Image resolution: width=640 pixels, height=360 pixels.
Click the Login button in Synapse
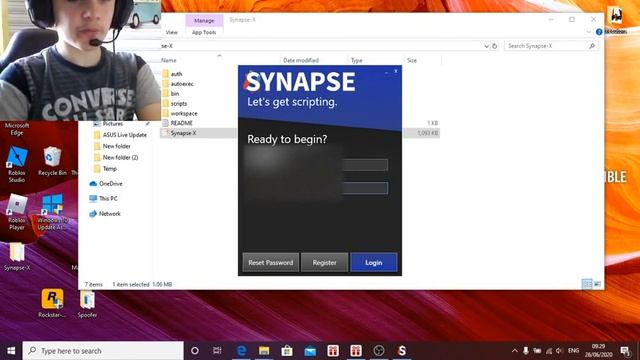point(373,262)
